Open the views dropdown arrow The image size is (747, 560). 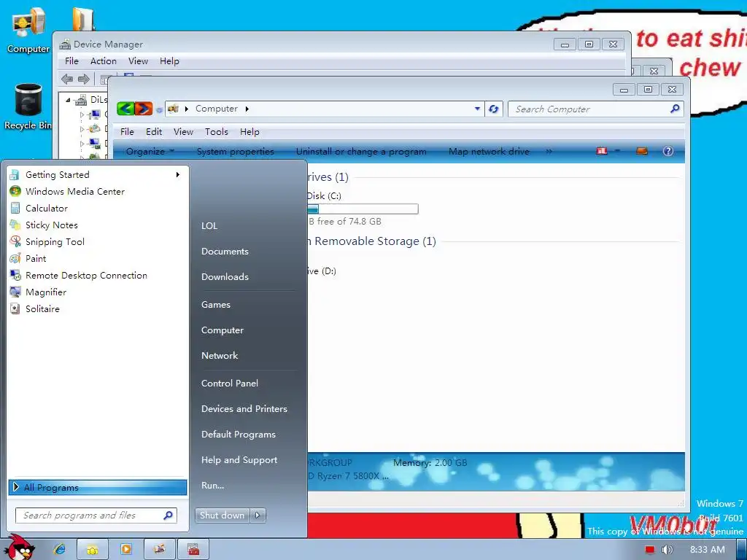(617, 151)
